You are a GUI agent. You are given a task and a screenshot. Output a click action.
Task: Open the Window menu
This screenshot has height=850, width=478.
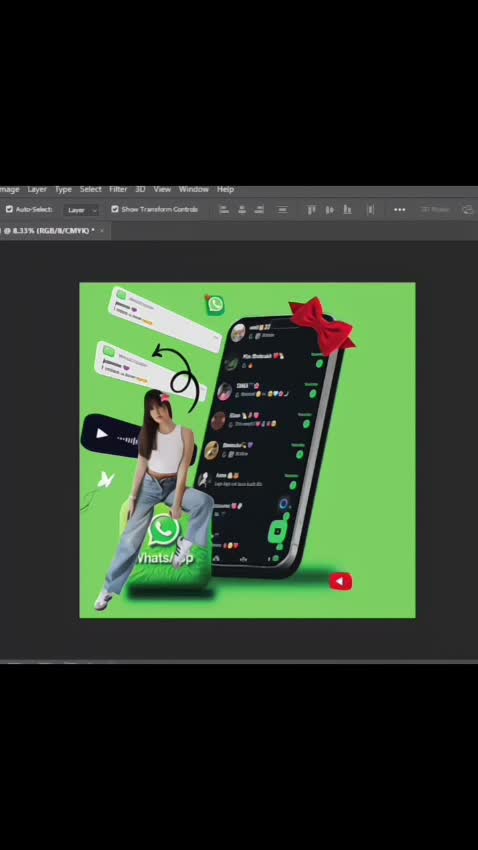(193, 189)
